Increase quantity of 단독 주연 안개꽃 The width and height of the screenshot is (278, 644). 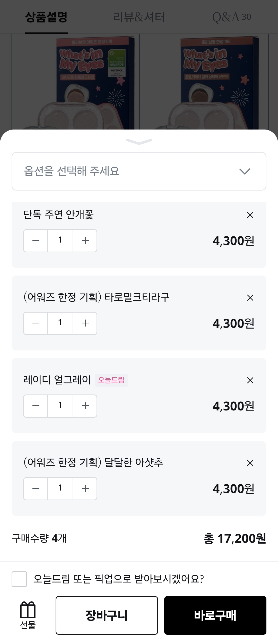pos(85,241)
